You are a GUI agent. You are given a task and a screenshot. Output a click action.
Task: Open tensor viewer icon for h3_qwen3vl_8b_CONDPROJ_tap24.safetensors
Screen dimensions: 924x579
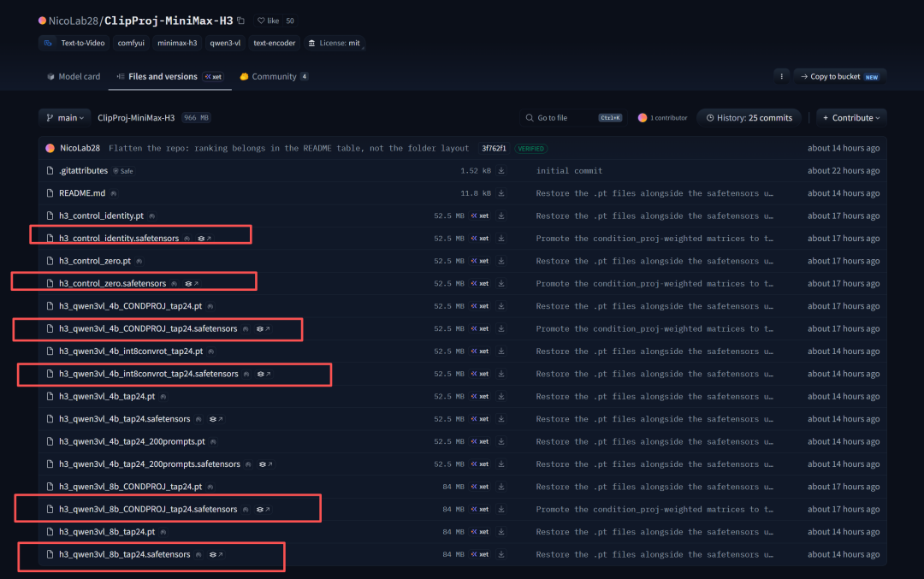coord(263,510)
